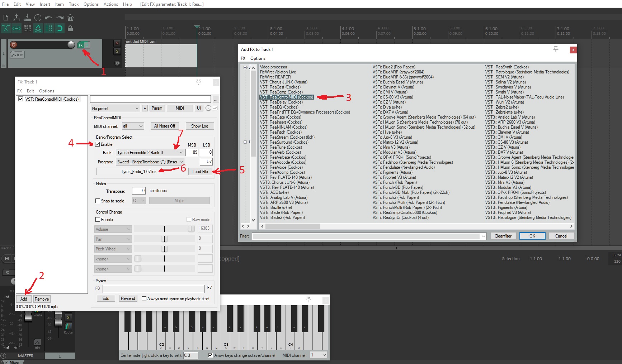Uncheck ReaControlMIDI in the FX chain list
622x364 pixels.
tap(21, 99)
